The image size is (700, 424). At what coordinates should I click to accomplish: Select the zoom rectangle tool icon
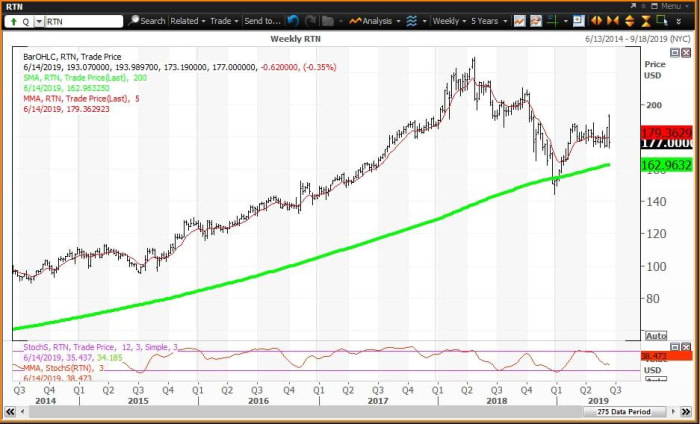662,21
